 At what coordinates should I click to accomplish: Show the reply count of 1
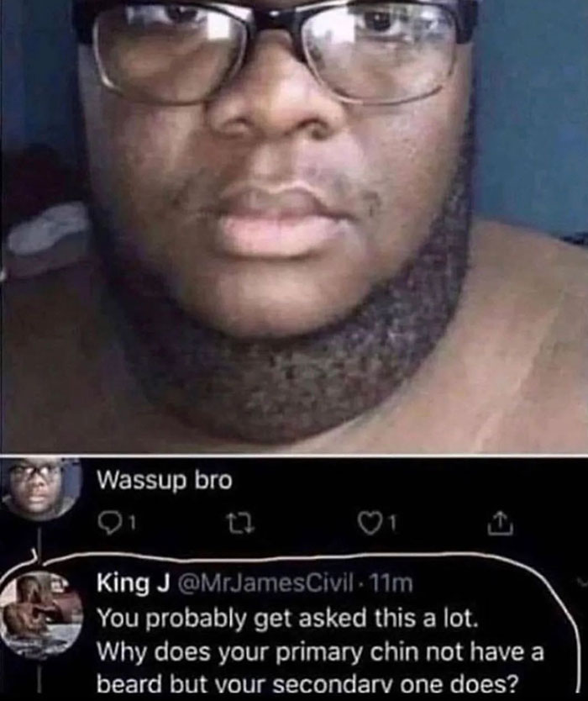click(x=134, y=523)
